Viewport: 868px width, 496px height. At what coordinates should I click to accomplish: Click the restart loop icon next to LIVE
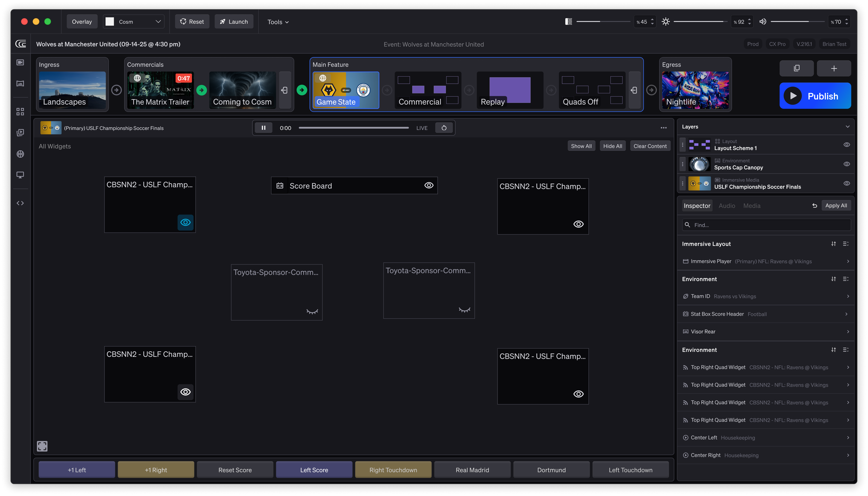444,128
